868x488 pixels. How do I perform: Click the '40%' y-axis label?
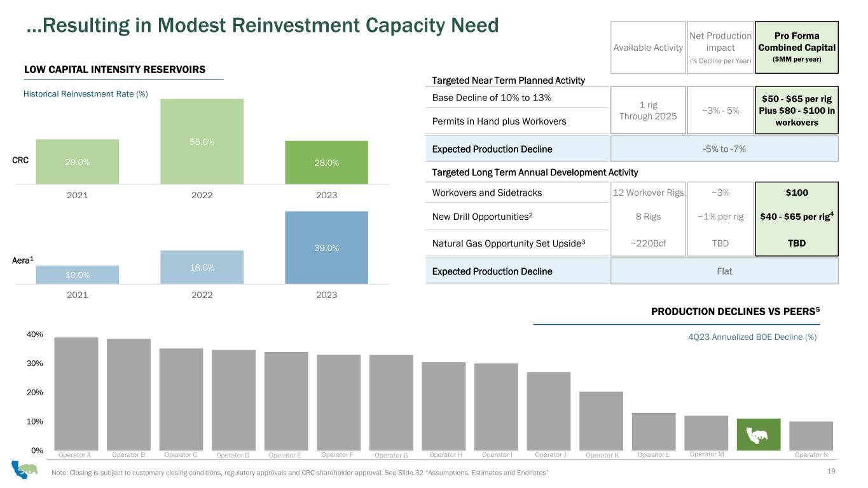(x=35, y=334)
